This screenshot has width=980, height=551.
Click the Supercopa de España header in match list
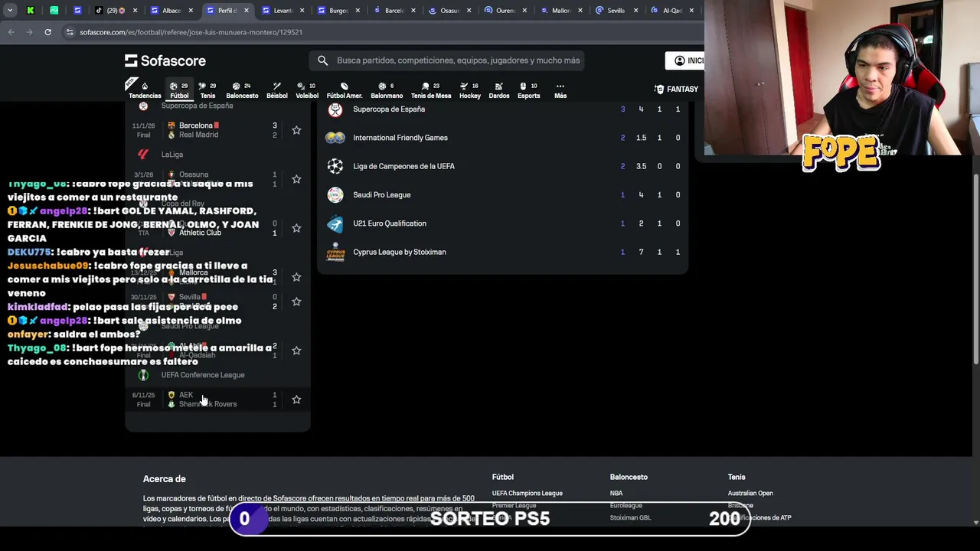(197, 106)
